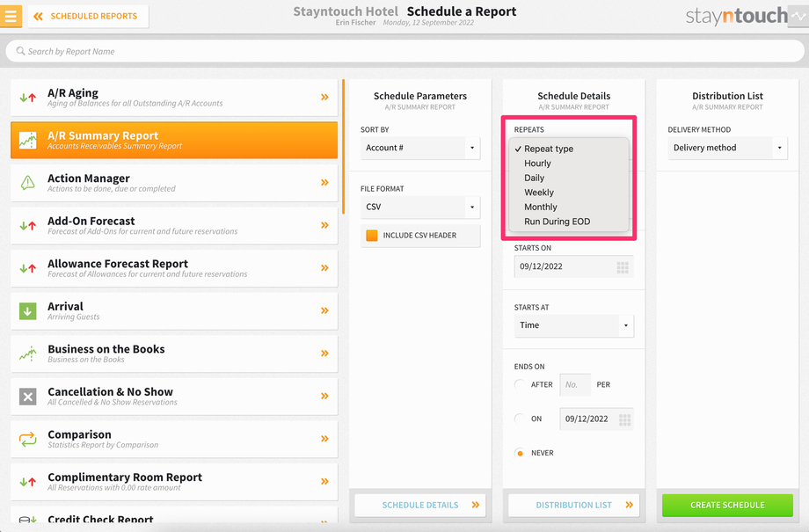Open the Ends On calendar grid icon
The image size is (809, 532).
click(625, 419)
